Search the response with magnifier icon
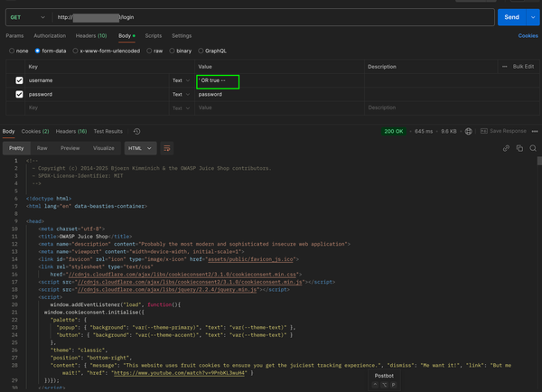The width and height of the screenshot is (542, 392). pyautogui.click(x=534, y=148)
